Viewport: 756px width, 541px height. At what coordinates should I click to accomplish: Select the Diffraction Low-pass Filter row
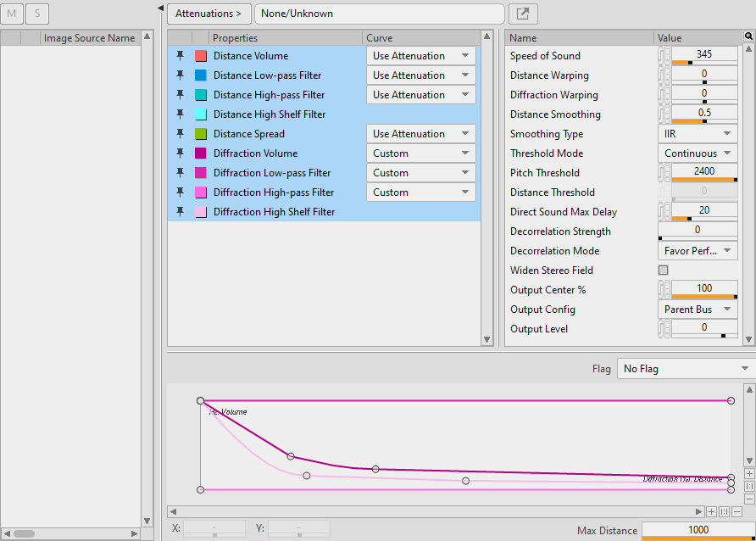coord(272,173)
